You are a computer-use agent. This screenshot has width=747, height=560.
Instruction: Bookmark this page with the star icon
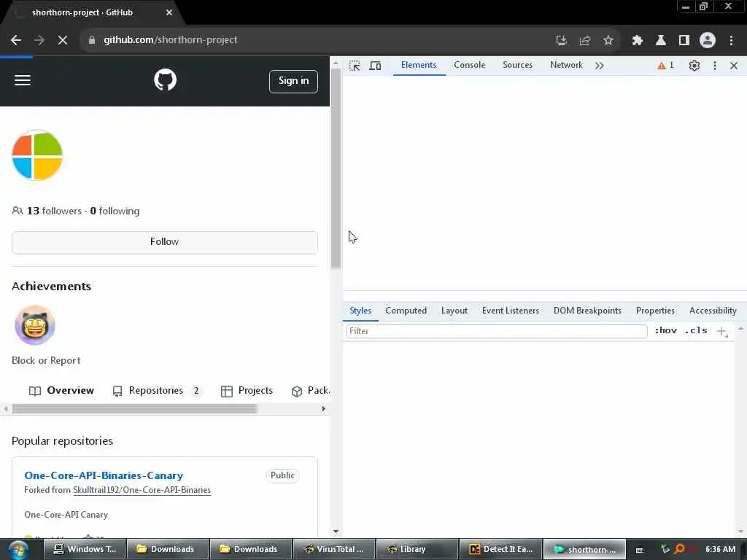pos(608,41)
